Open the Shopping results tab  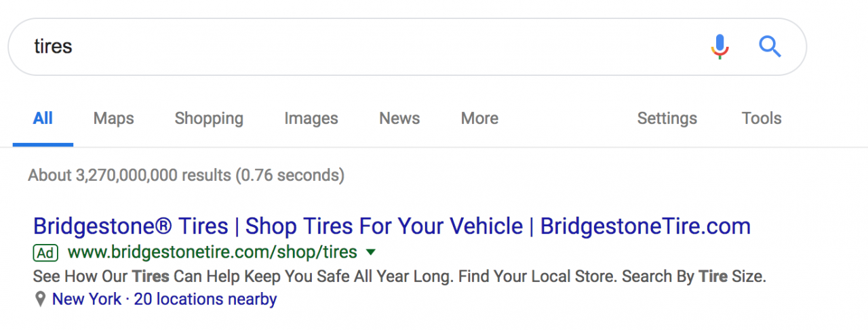[209, 119]
